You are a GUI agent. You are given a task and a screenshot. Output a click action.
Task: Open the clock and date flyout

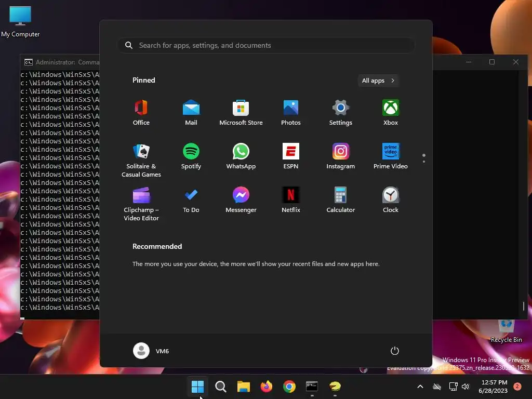pyautogui.click(x=493, y=387)
